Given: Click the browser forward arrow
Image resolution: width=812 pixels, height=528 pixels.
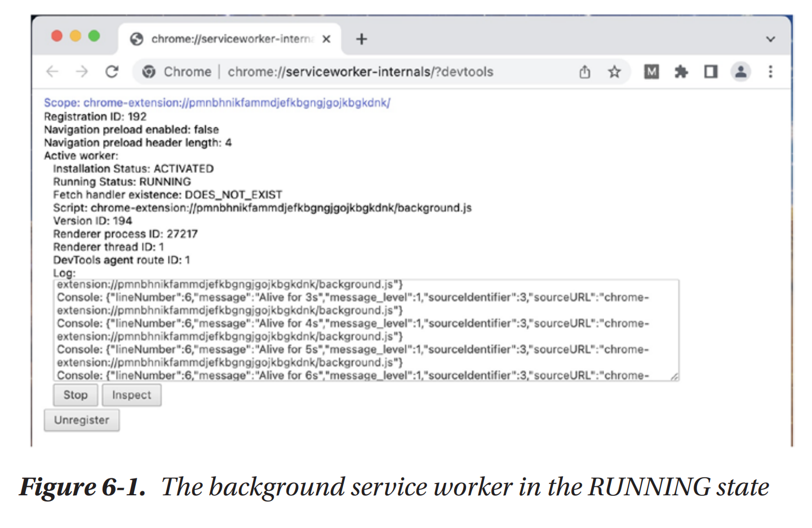Looking at the screenshot, I should click(82, 72).
